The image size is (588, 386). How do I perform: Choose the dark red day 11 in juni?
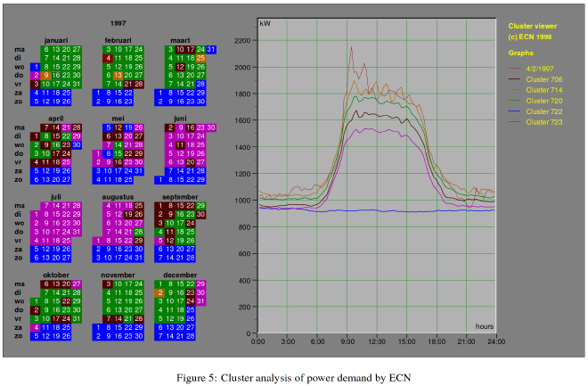(180, 144)
